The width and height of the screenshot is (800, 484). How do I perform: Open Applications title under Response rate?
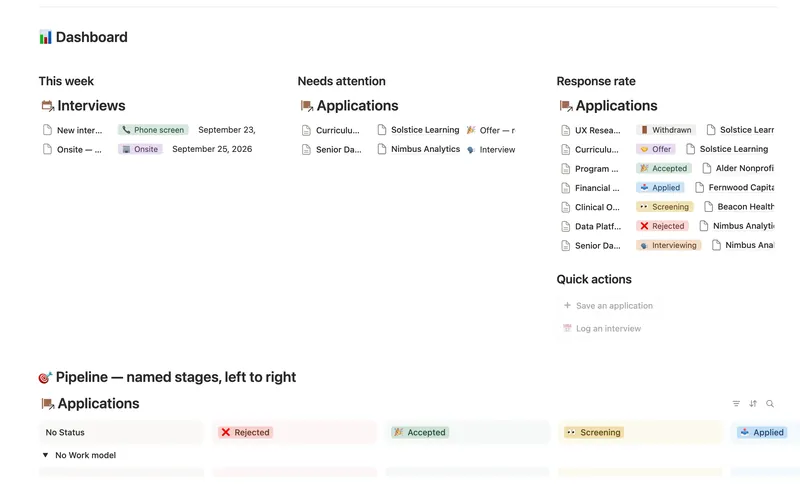(x=616, y=106)
